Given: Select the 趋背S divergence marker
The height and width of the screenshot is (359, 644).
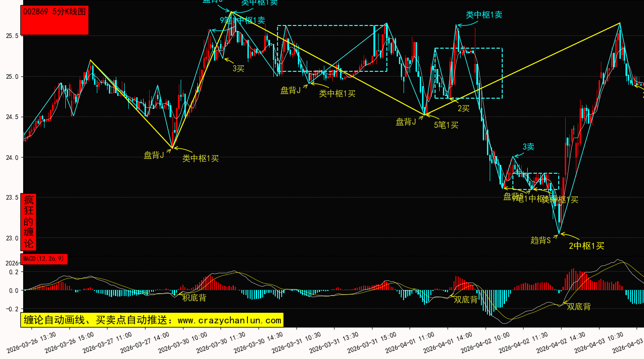Looking at the screenshot, I should 540,240.
